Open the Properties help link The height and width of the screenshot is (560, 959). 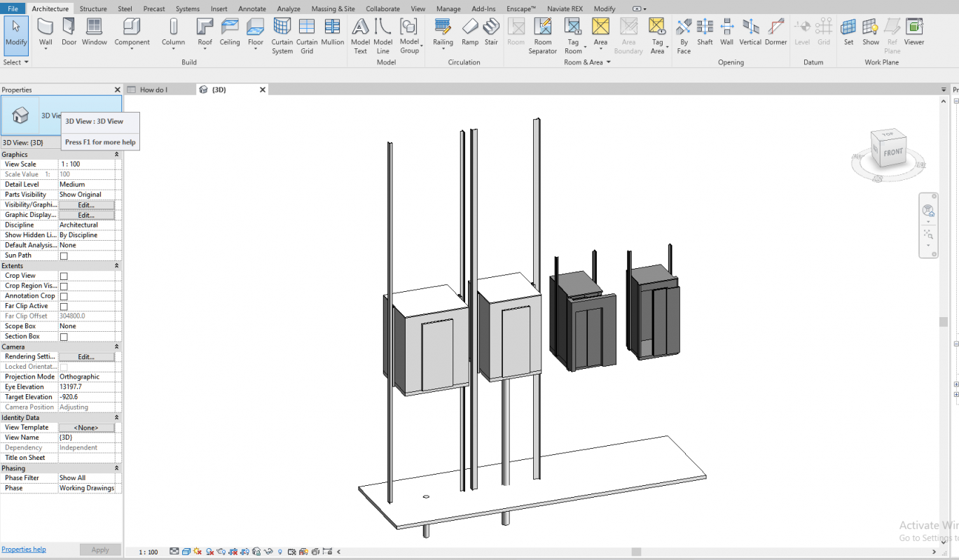24,549
